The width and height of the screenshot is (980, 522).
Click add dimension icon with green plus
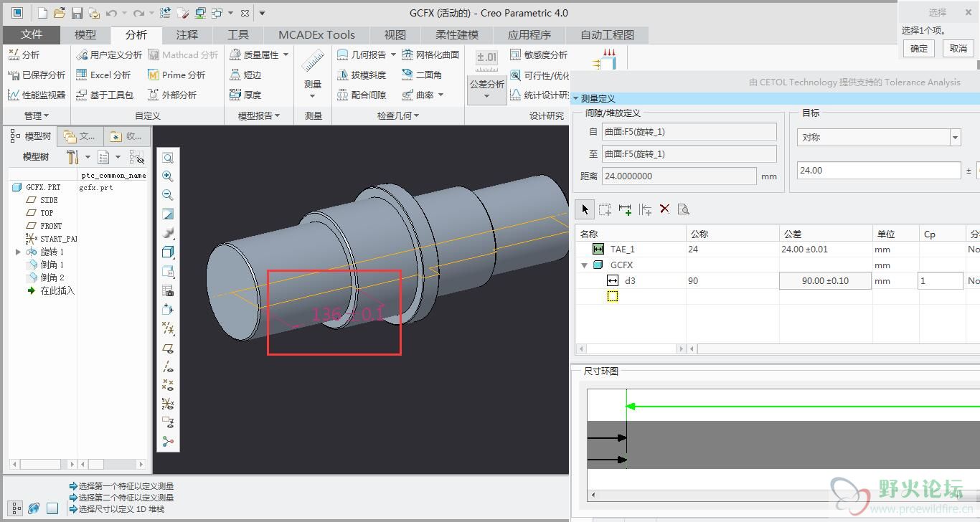625,209
